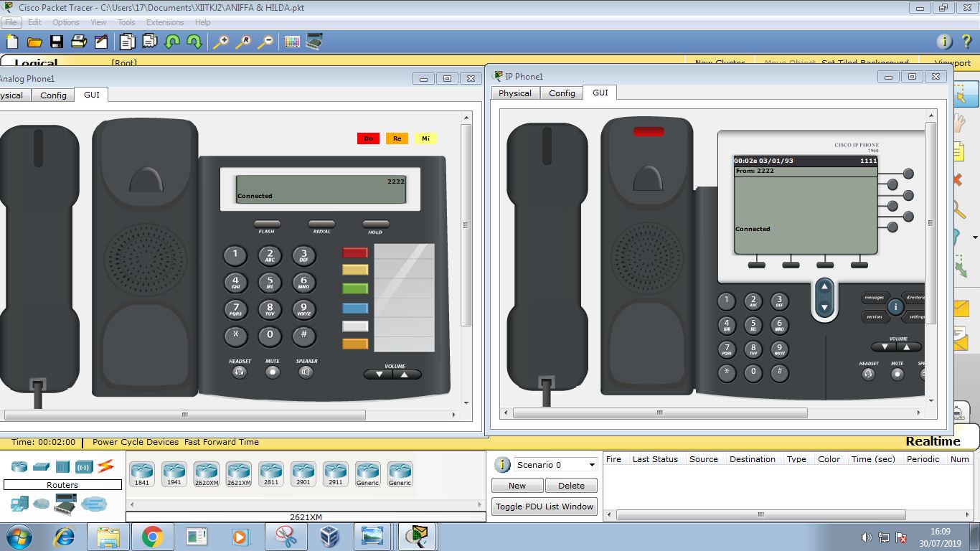Save the file with the floppy icon

56,42
